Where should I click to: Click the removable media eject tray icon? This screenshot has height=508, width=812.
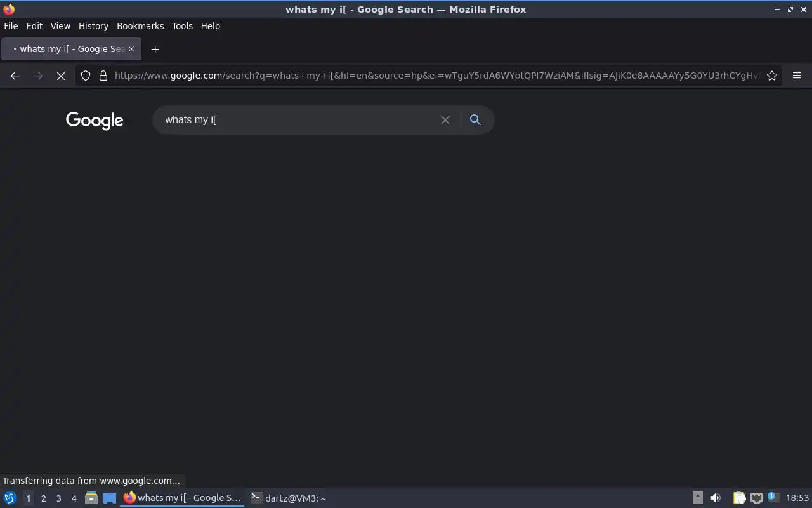pos(697,498)
